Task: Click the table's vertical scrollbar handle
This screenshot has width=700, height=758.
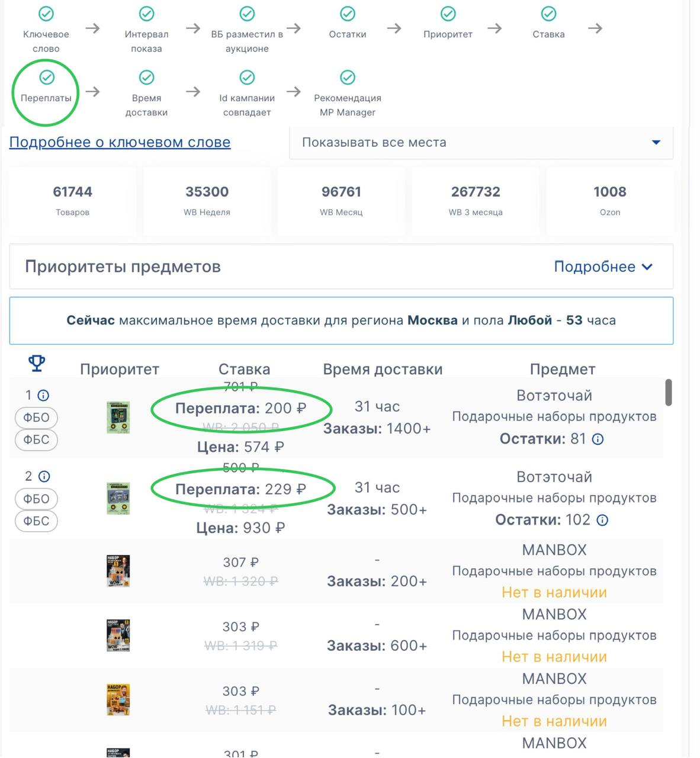Action: pos(669,393)
